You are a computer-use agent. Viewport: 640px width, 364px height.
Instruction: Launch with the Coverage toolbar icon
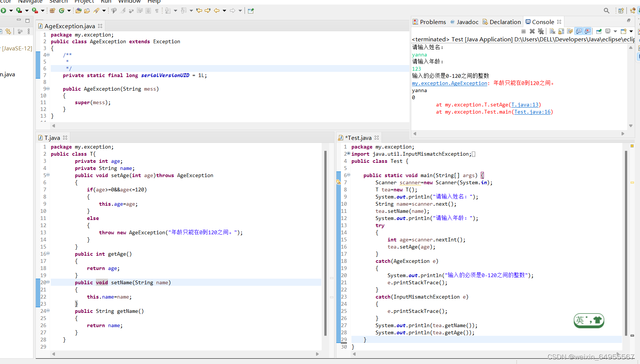(x=19, y=11)
